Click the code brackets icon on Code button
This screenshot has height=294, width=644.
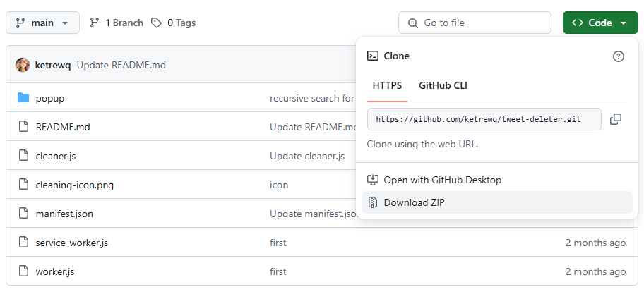(578, 23)
